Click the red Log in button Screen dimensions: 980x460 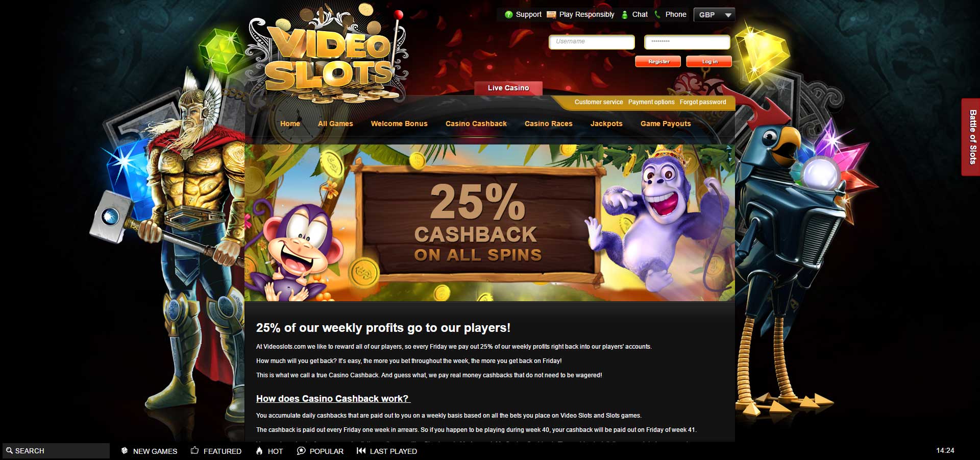[x=709, y=61]
